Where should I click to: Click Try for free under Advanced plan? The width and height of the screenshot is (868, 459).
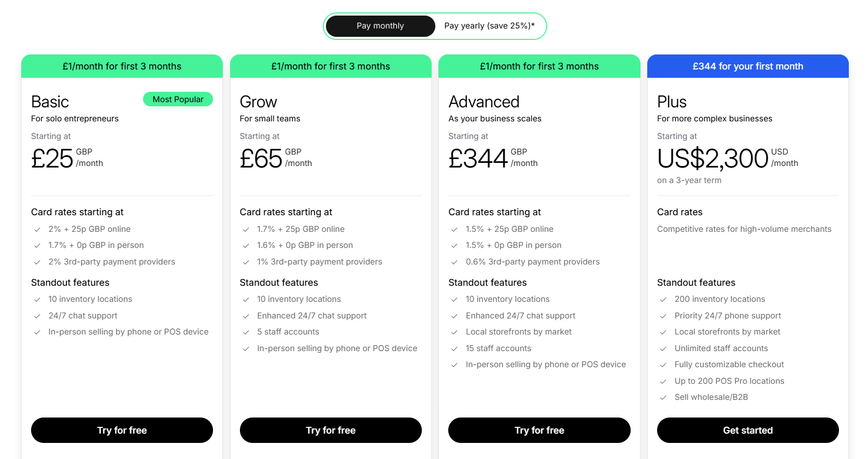pos(539,430)
